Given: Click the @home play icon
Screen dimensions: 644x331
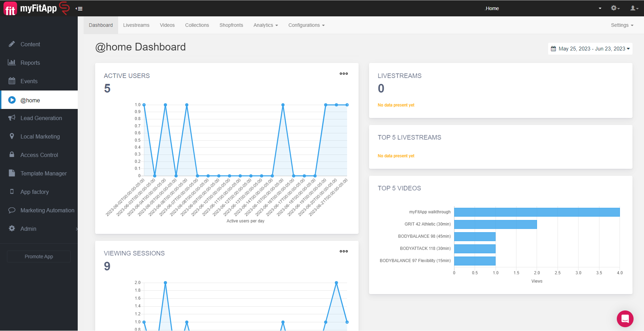Looking at the screenshot, I should point(12,100).
